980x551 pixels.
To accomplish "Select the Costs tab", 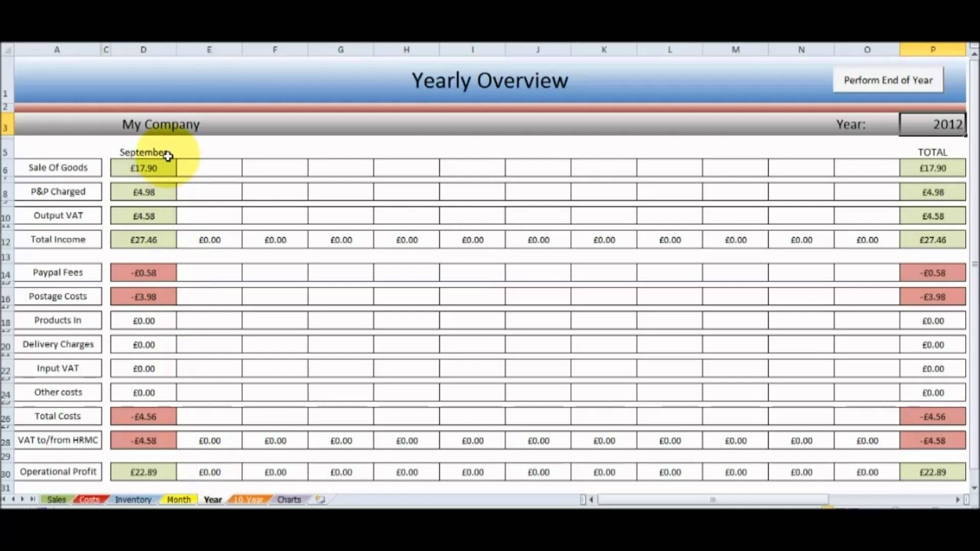I will 88,499.
